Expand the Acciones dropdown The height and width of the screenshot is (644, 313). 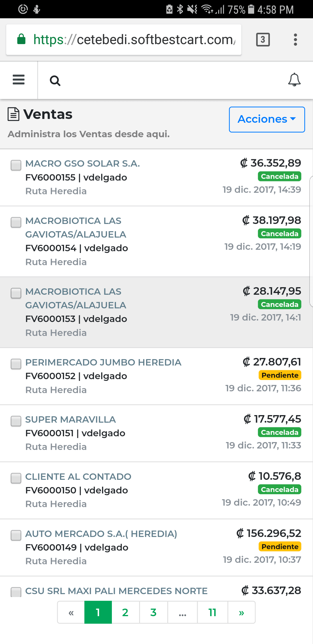(x=267, y=119)
